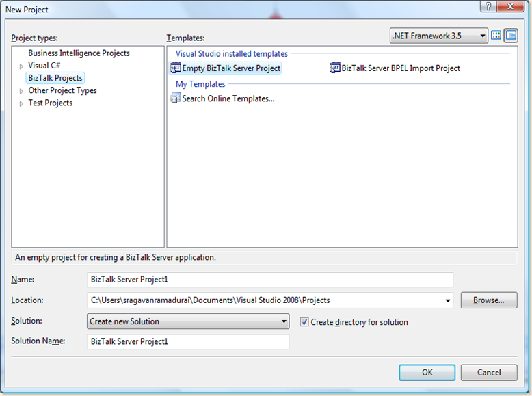The image size is (532, 396).
Task: Toggle Create directory for solution checkbox
Action: click(x=304, y=321)
